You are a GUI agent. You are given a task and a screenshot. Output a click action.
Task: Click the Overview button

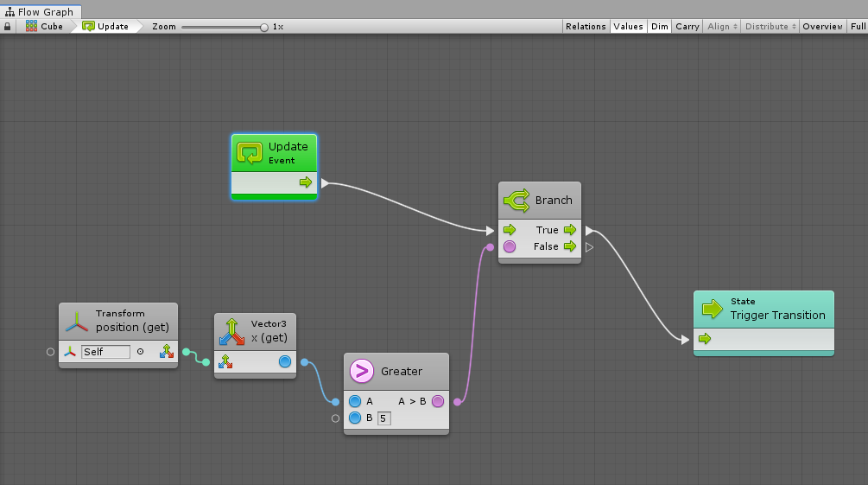coord(822,27)
